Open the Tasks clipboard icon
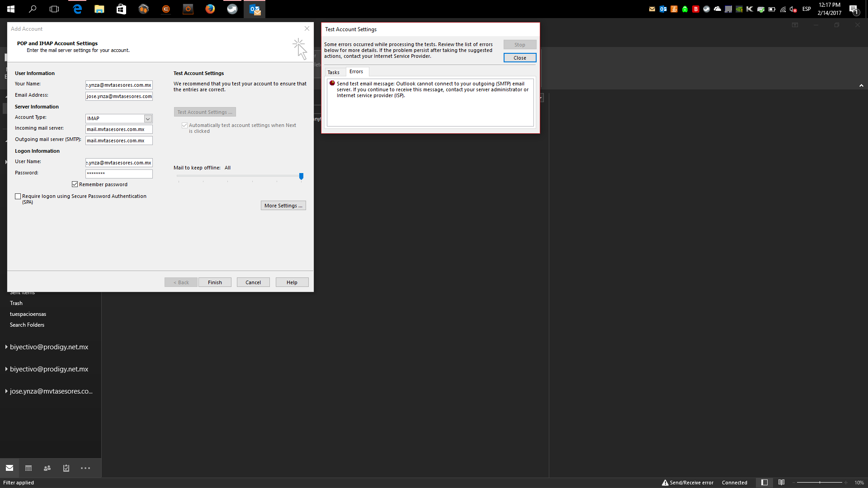 pyautogui.click(x=66, y=468)
